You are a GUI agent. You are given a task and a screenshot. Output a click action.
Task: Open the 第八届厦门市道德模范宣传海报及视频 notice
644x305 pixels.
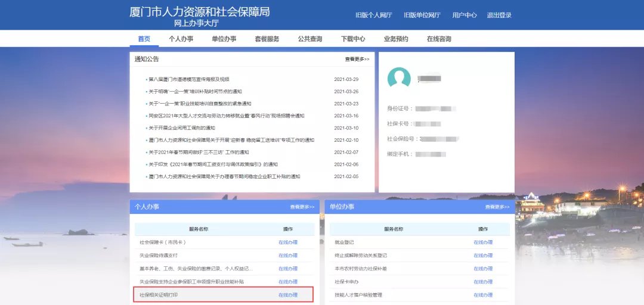[189, 79]
